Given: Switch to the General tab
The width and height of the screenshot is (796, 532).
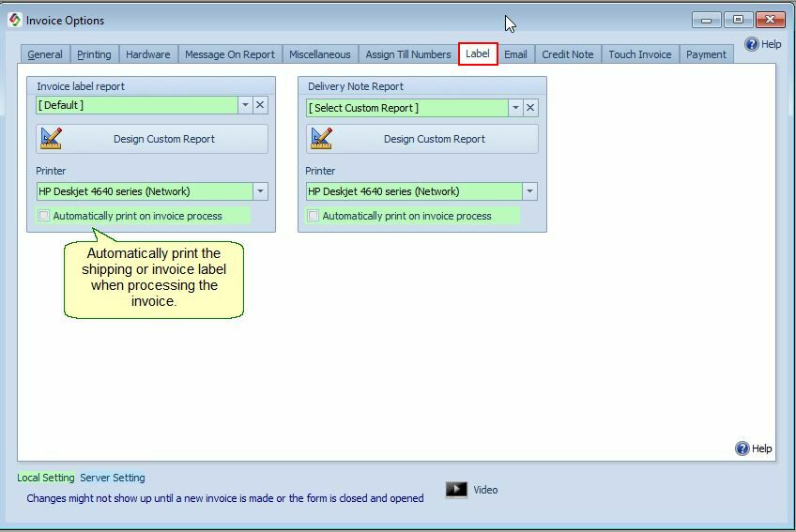Looking at the screenshot, I should click(x=45, y=54).
